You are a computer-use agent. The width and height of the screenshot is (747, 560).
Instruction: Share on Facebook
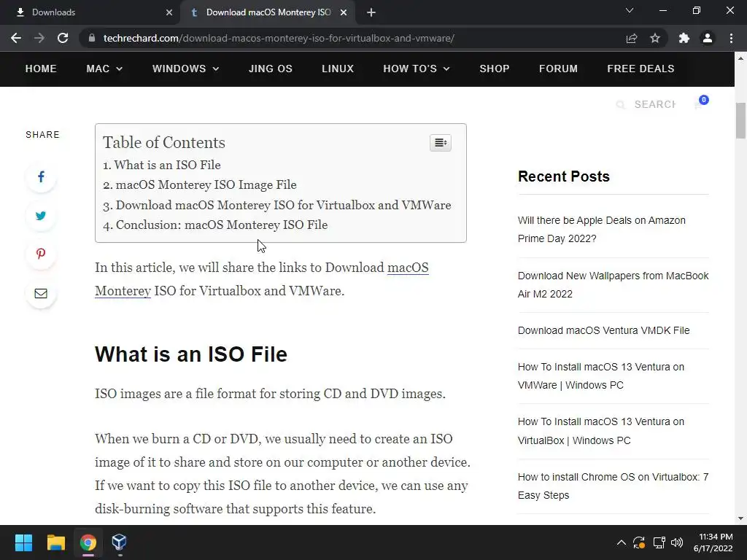click(41, 177)
